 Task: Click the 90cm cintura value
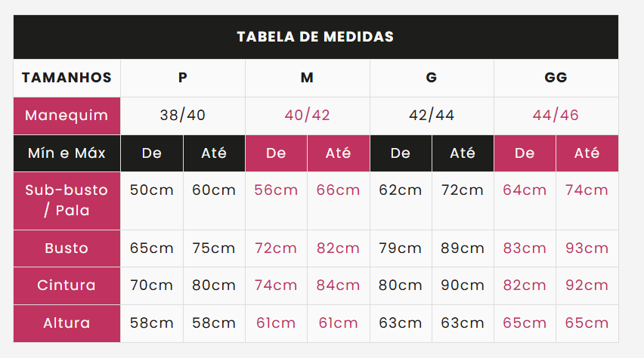coord(463,285)
